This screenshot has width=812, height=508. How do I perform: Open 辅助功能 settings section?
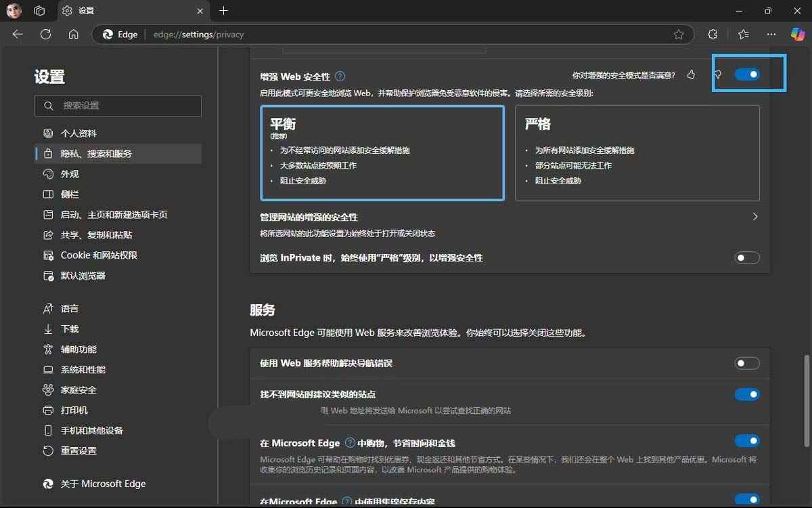coord(118,349)
